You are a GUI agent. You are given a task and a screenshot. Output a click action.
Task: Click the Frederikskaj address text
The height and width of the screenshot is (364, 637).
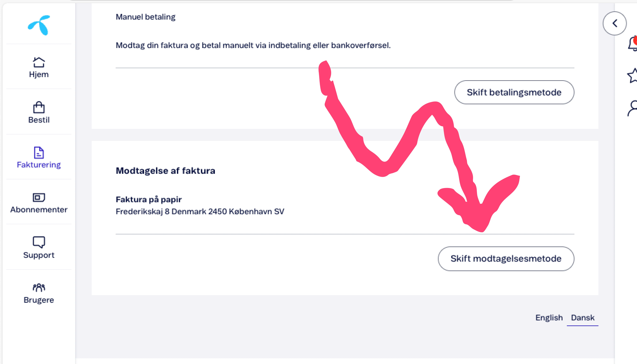pos(200,212)
